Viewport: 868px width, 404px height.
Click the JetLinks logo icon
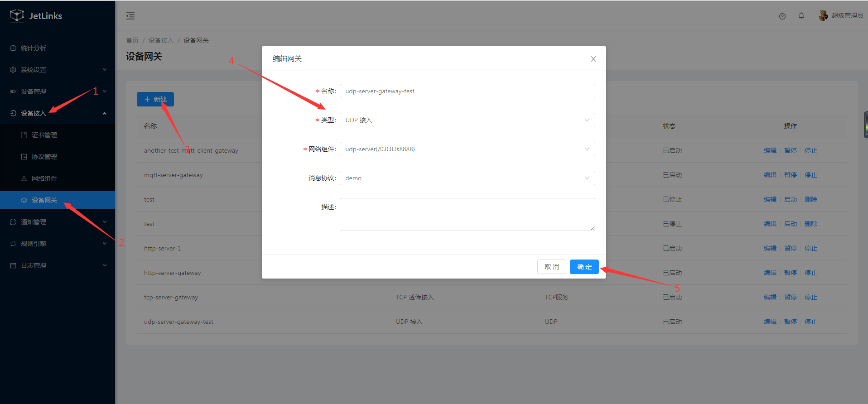(x=17, y=15)
